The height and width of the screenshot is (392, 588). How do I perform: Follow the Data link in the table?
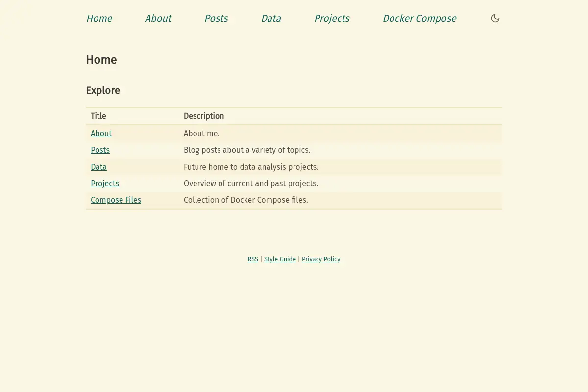click(x=98, y=167)
